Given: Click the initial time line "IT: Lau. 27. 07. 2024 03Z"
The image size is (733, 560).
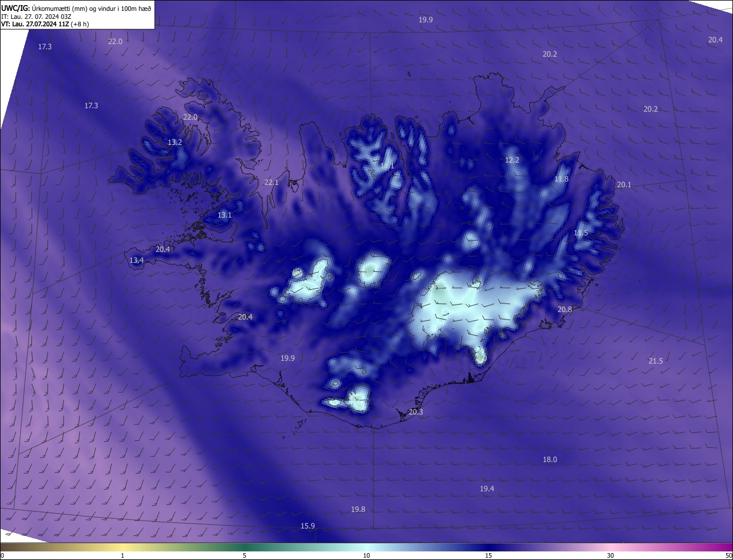Looking at the screenshot, I should tap(36, 17).
